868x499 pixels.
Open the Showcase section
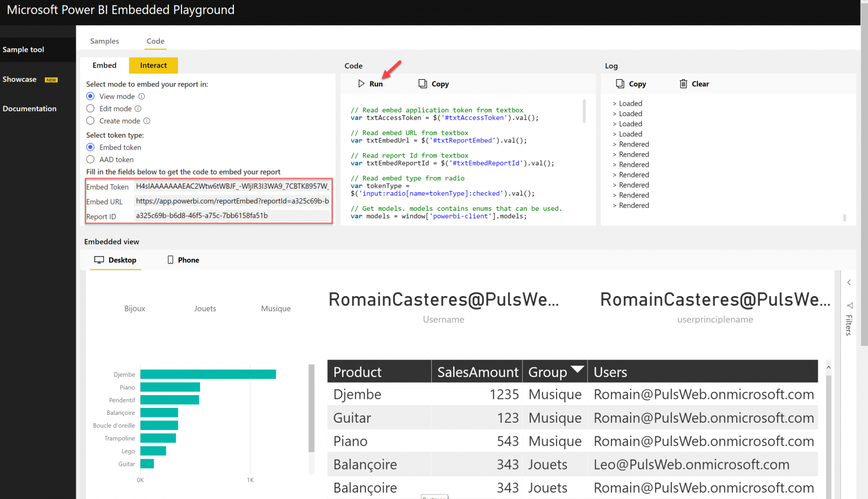pos(20,79)
